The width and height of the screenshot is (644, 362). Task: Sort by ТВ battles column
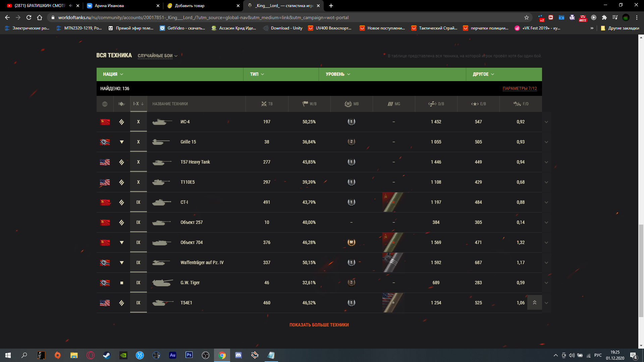tap(267, 104)
